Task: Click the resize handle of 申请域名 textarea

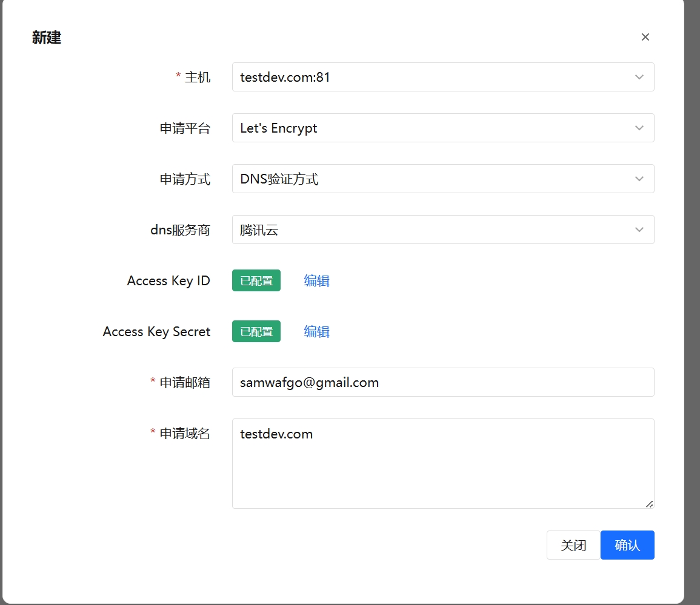Action: pos(649,503)
